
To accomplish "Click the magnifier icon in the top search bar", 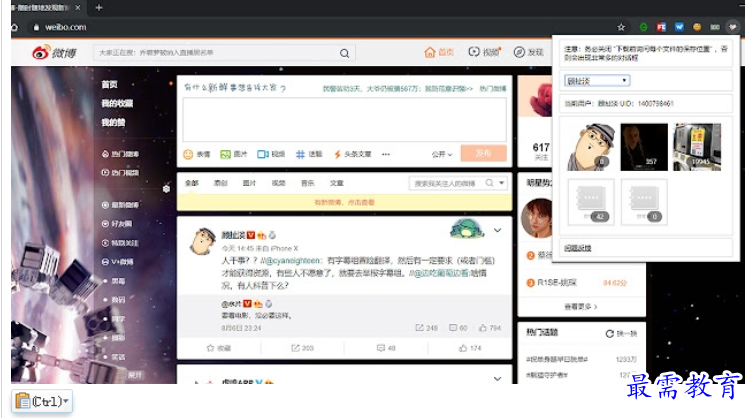I will tap(344, 53).
